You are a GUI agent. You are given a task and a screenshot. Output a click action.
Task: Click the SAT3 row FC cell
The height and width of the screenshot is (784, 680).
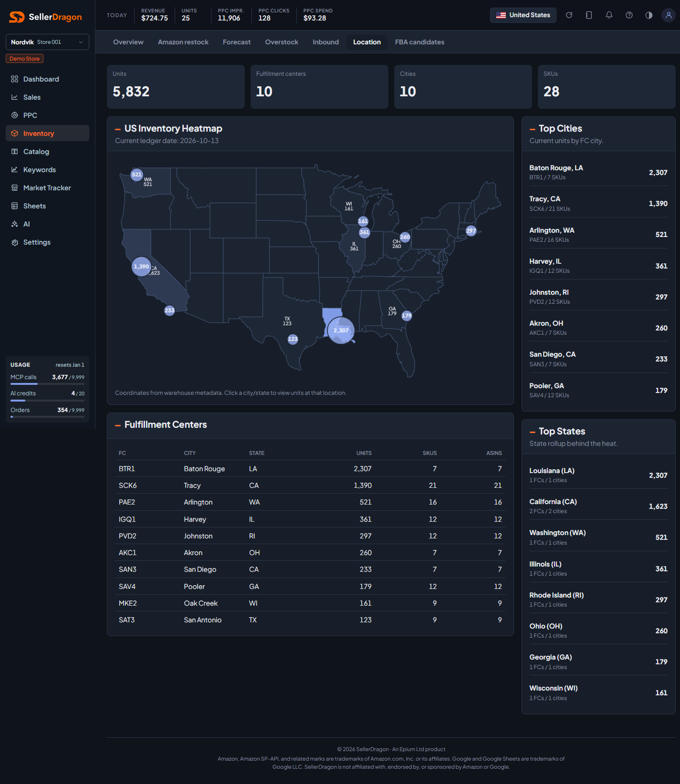(x=127, y=620)
